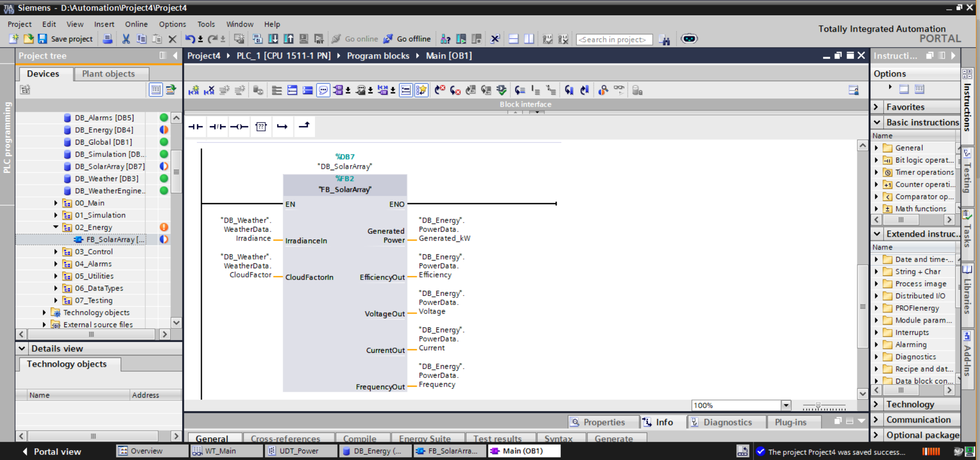
Task: Split the editor space vertically
Action: [529, 39]
